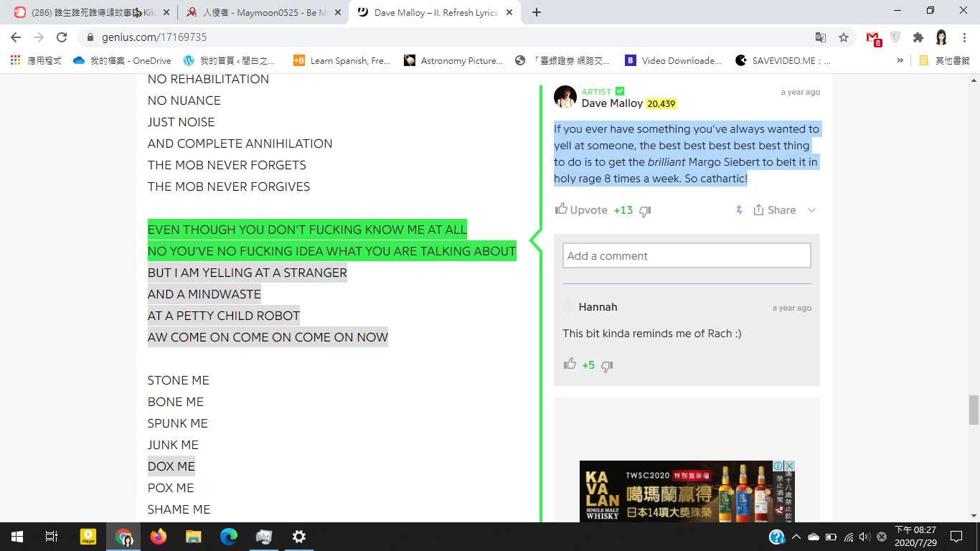Open the OneDrive bookmark
Viewport: 980px width, 551px height.
121,61
